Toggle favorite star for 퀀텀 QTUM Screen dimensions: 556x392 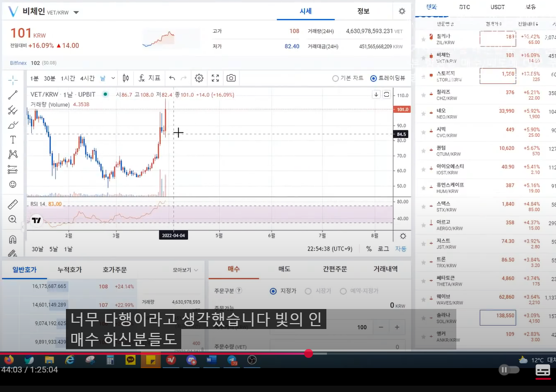[x=424, y=151]
